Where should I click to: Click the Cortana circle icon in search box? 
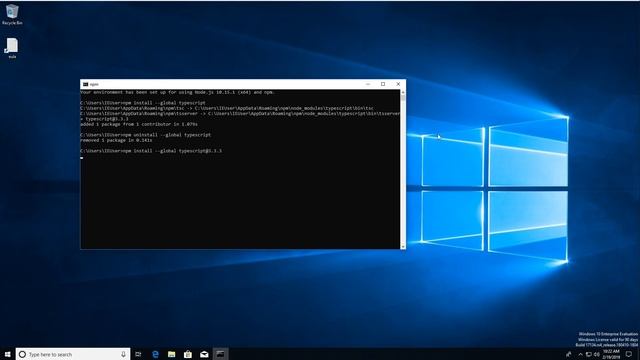(x=22, y=354)
